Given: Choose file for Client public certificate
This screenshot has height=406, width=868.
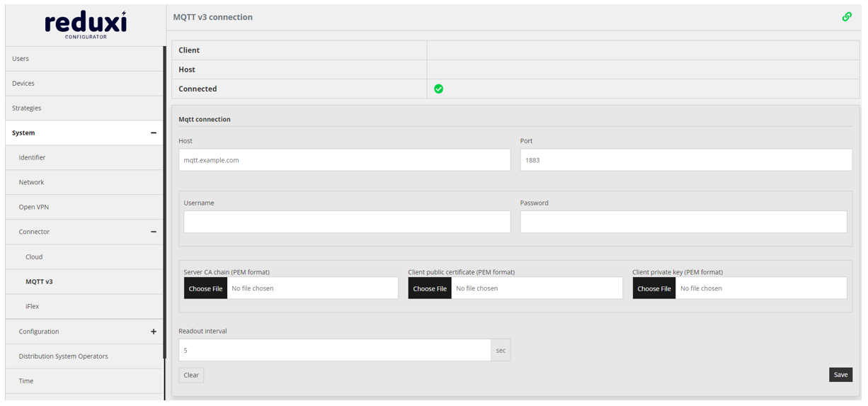Looking at the screenshot, I should point(430,288).
